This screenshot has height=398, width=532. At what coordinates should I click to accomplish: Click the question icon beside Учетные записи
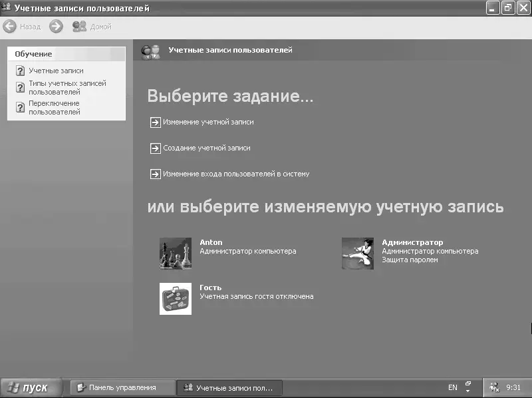point(21,71)
